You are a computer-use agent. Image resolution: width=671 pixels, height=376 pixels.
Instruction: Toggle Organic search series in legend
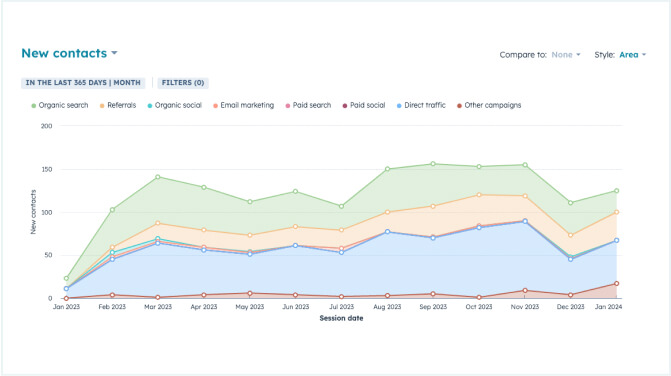(x=59, y=105)
